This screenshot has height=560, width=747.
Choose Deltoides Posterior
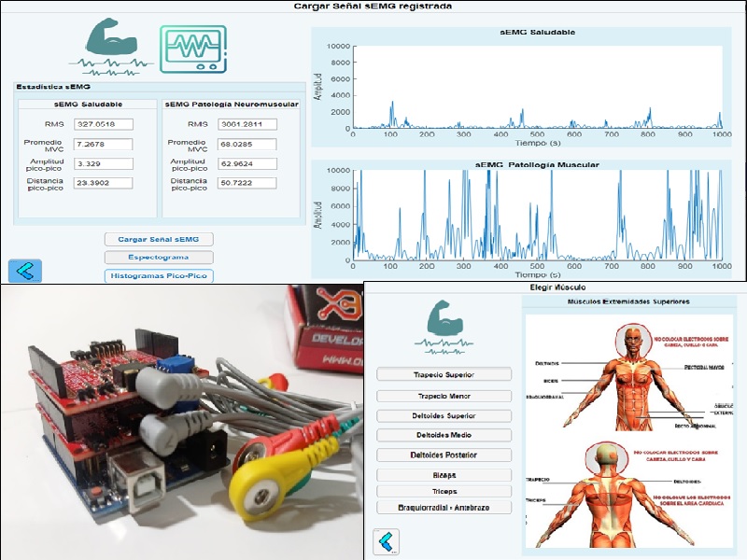click(x=444, y=455)
